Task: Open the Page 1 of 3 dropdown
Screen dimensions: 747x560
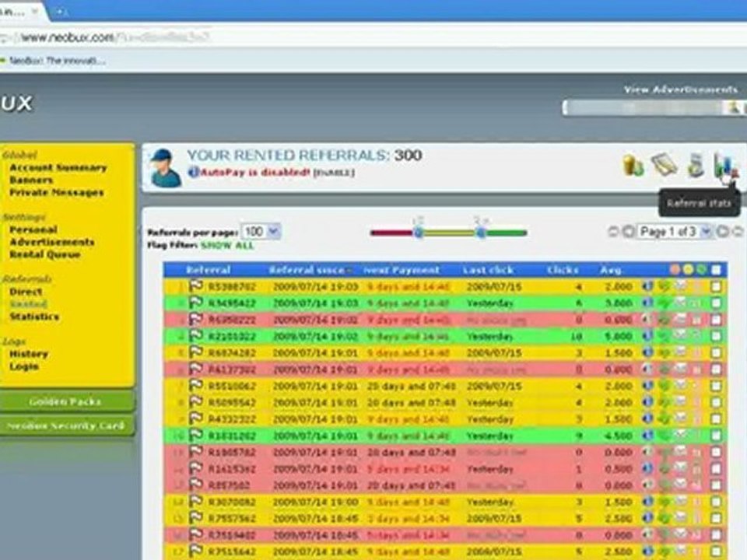Action: coord(675,232)
